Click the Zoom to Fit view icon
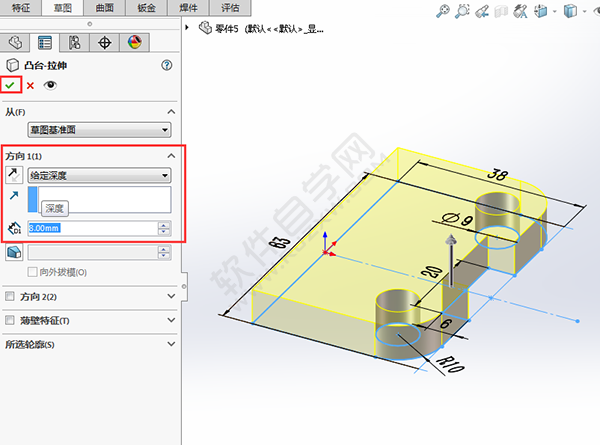Screen dimensions: 600x445 (x=443, y=11)
